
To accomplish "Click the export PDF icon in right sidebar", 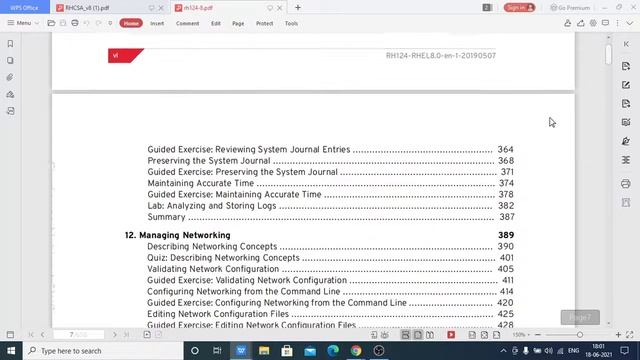I will click(x=626, y=66).
